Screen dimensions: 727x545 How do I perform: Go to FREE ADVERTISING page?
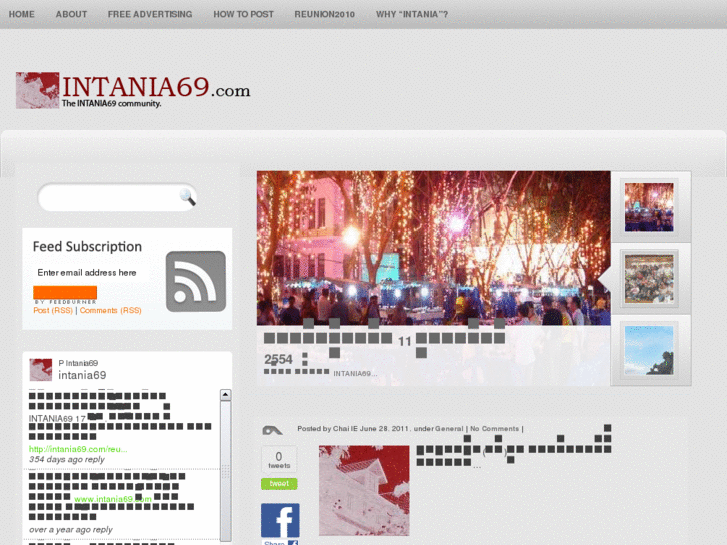(x=150, y=14)
